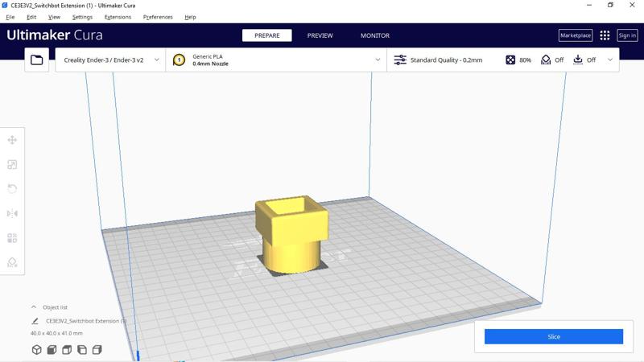
Task: Restore down the Cura window
Action: click(610, 6)
